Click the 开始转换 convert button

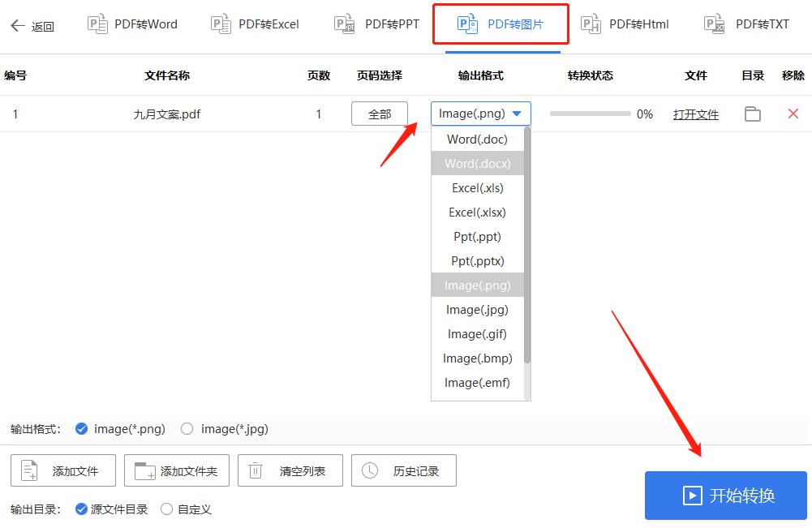[x=725, y=495]
